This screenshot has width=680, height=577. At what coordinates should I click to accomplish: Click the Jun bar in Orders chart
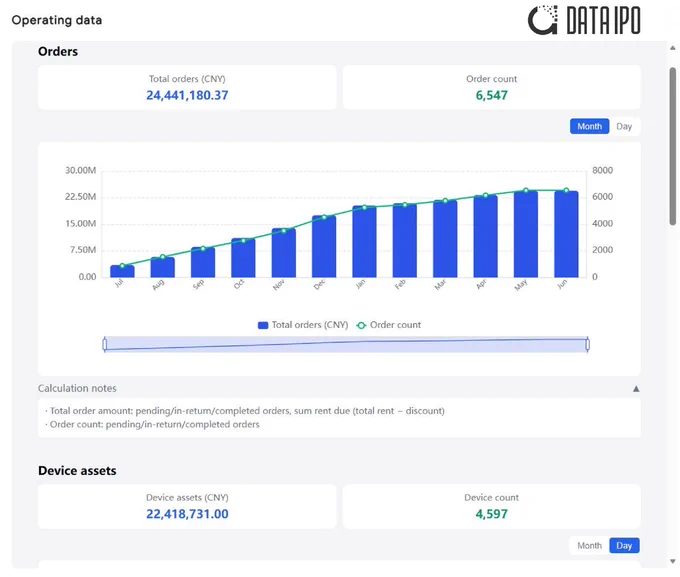point(566,234)
